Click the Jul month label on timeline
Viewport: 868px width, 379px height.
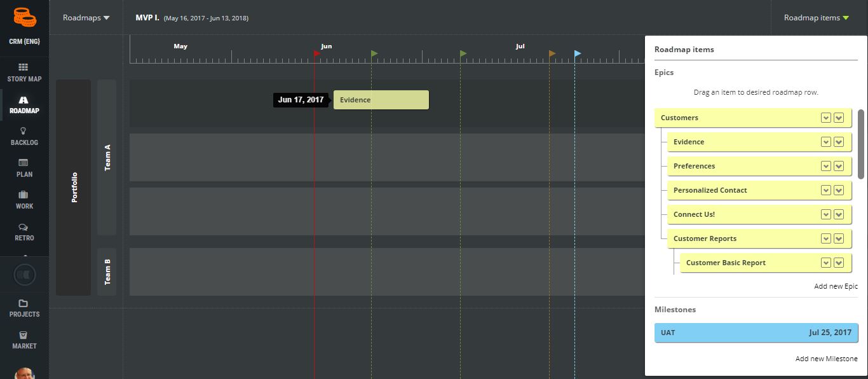(x=520, y=46)
